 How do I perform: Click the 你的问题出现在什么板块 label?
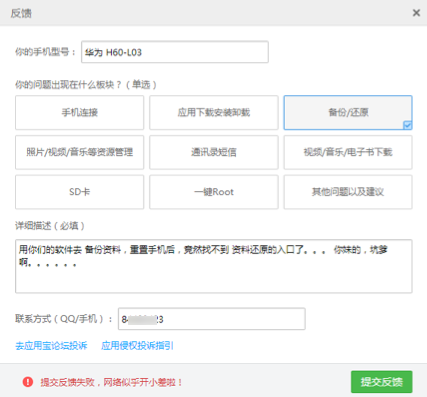(x=86, y=85)
